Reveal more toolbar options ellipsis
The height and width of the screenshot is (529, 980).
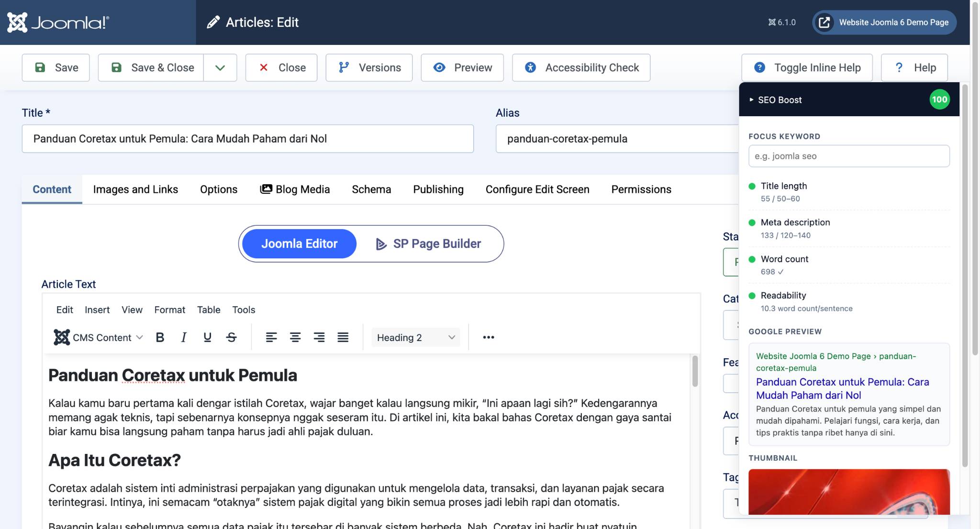tap(489, 338)
